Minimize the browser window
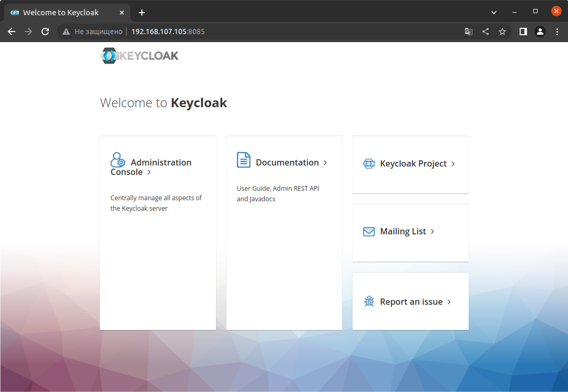The width and height of the screenshot is (568, 392). pyautogui.click(x=514, y=12)
